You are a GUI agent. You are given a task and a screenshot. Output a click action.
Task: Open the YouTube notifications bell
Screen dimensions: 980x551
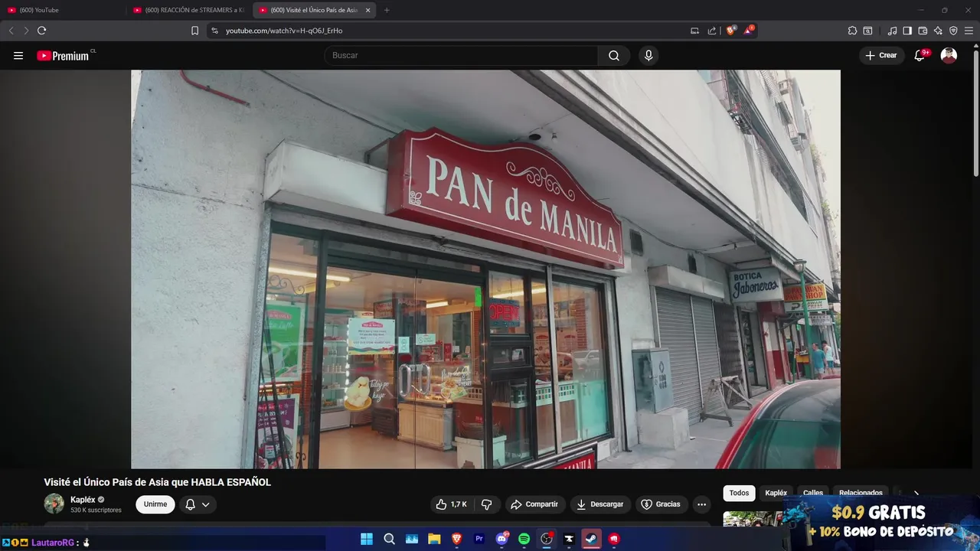920,55
